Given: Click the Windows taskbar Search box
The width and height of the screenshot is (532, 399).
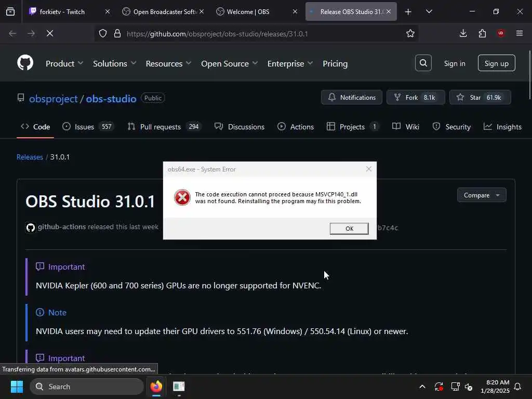Looking at the screenshot, I should [x=87, y=387].
